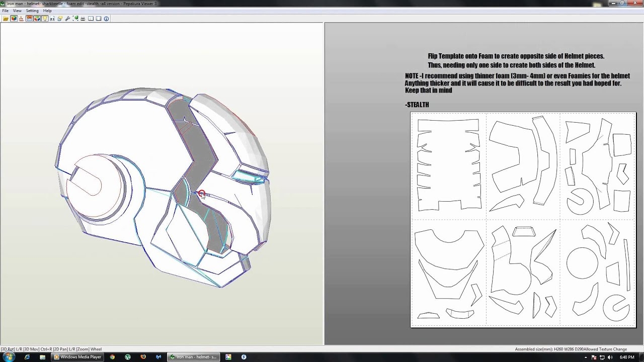The width and height of the screenshot is (644, 362).
Task: Click the blue info icon
Action: pyautogui.click(x=106, y=19)
